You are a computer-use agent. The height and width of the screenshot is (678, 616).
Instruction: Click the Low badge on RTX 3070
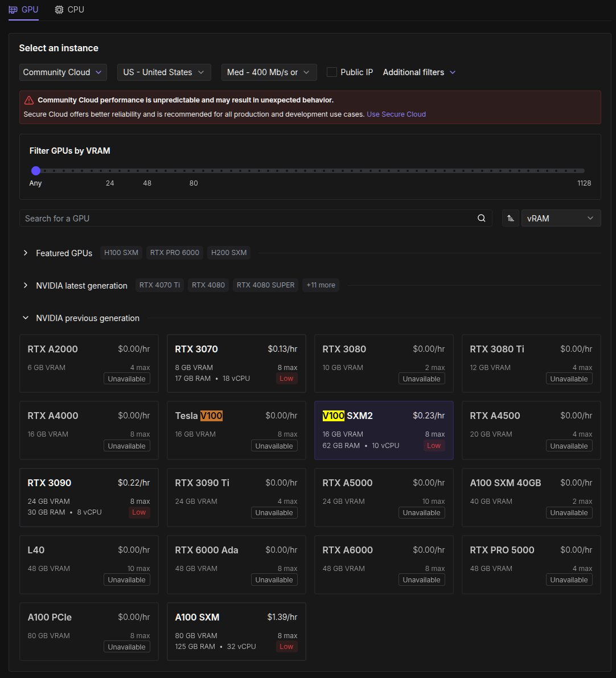point(286,379)
